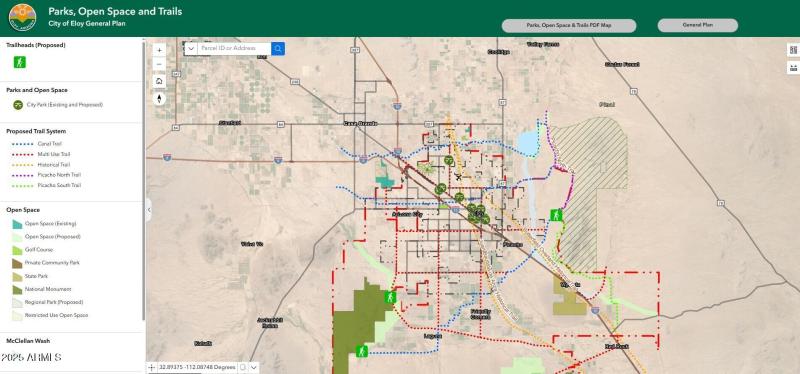Click the northernmost city park marker
The height and width of the screenshot is (374, 800).
pyautogui.click(x=448, y=160)
